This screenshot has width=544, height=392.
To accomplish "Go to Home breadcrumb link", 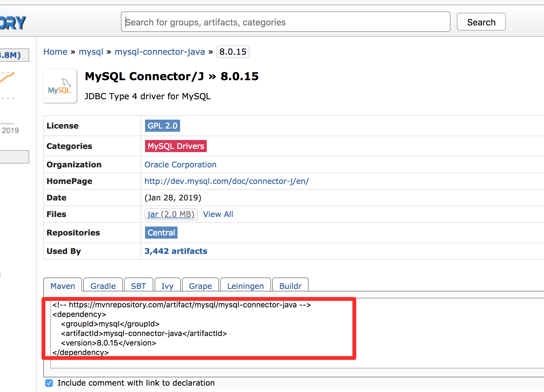I will (55, 52).
